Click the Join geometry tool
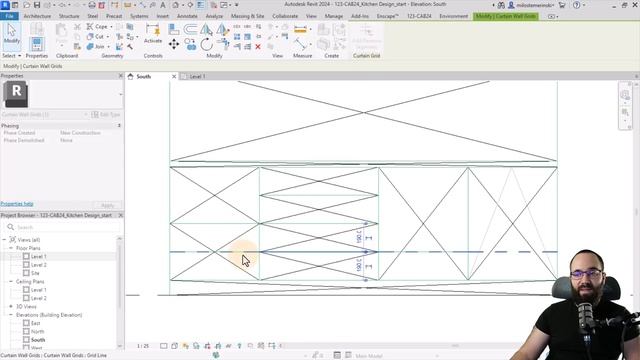This screenshot has width=640, height=360. (x=96, y=47)
